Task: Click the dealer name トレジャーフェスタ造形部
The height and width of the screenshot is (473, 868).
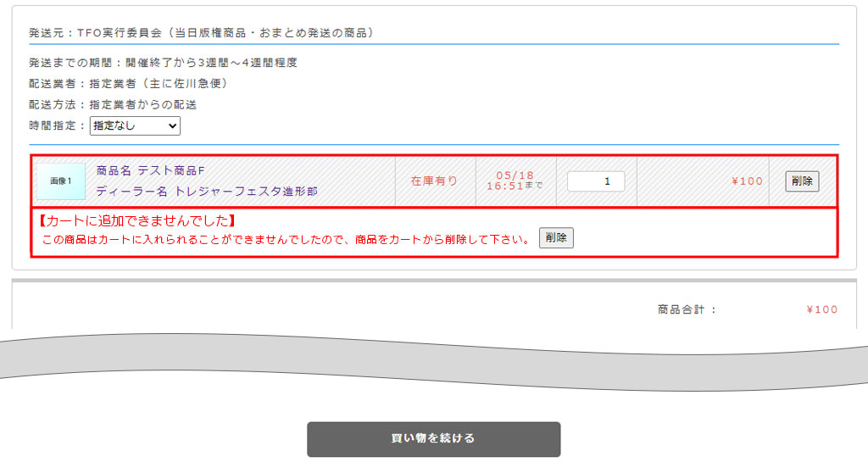Action: pos(207,192)
